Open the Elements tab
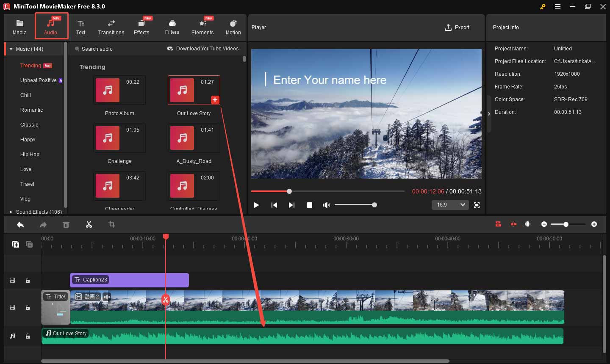This screenshot has width=610, height=364. point(202,27)
